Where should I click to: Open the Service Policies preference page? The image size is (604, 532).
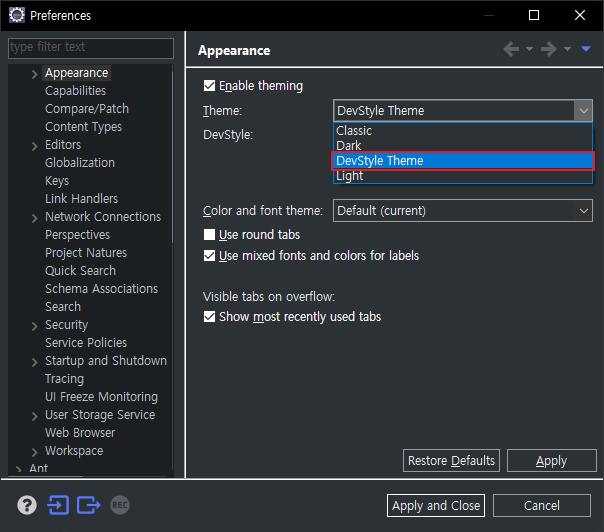tap(86, 342)
